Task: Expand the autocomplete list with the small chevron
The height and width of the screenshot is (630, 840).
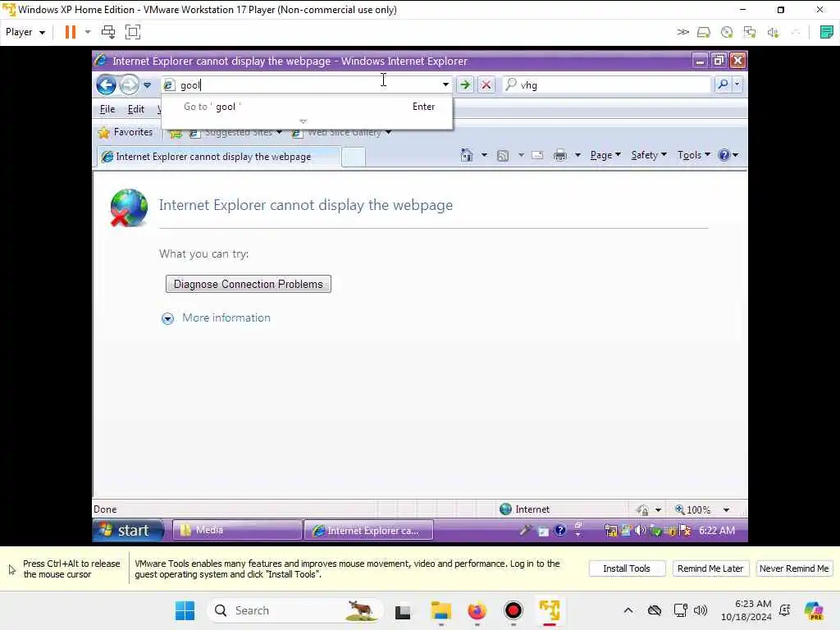Action: (304, 121)
